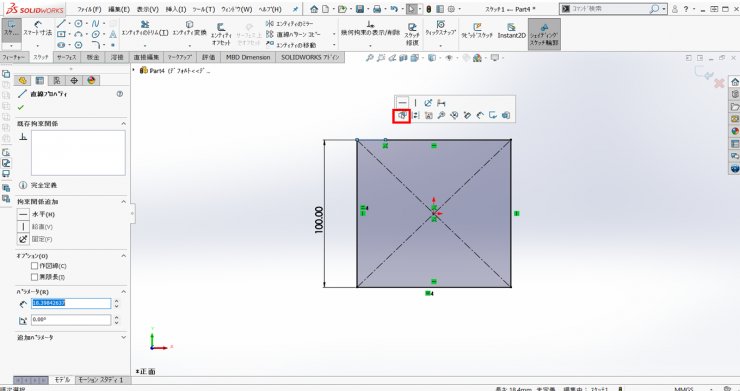Switch to the MBD Dimension tab
The image size is (740, 391).
pyautogui.click(x=248, y=58)
